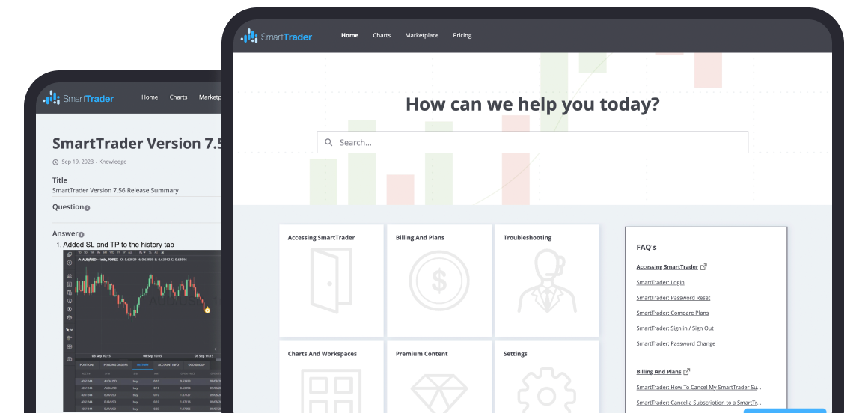Click external link icon beside Accessing SmartTrader

(703, 266)
